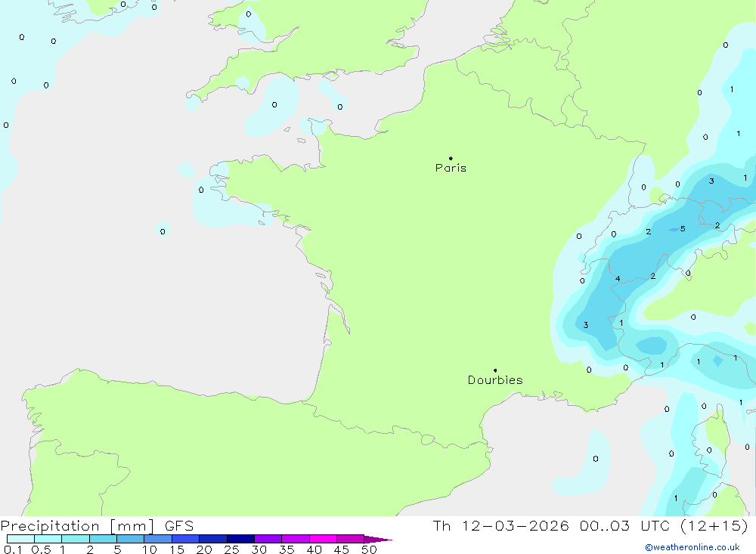
Task: Click the 'Th' weekday abbreviation in footer
Action: (442, 525)
